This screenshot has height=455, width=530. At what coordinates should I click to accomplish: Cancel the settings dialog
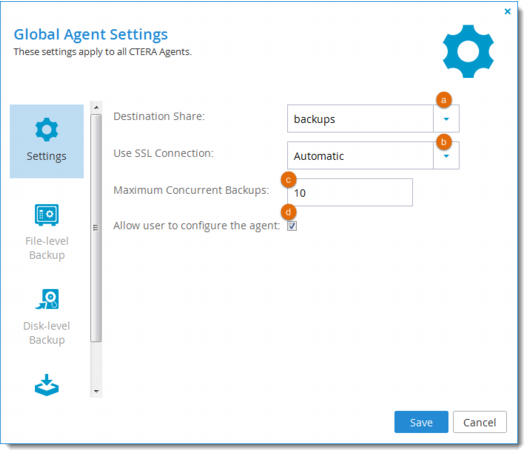(480, 422)
